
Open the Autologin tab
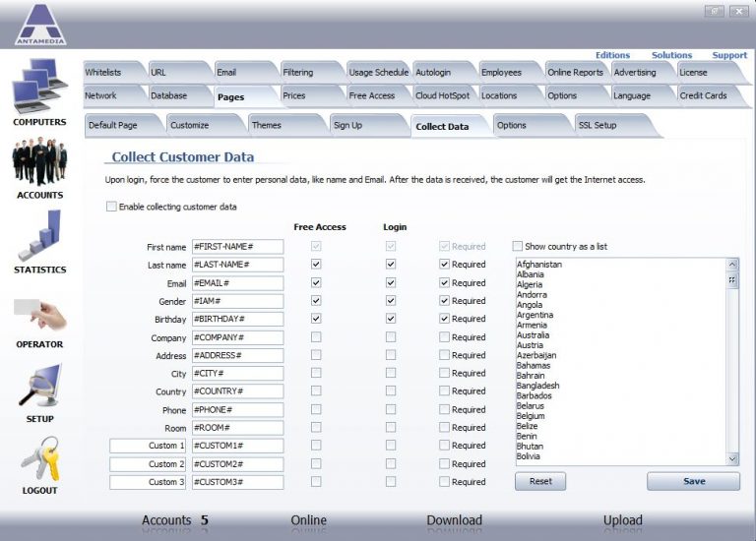point(443,72)
